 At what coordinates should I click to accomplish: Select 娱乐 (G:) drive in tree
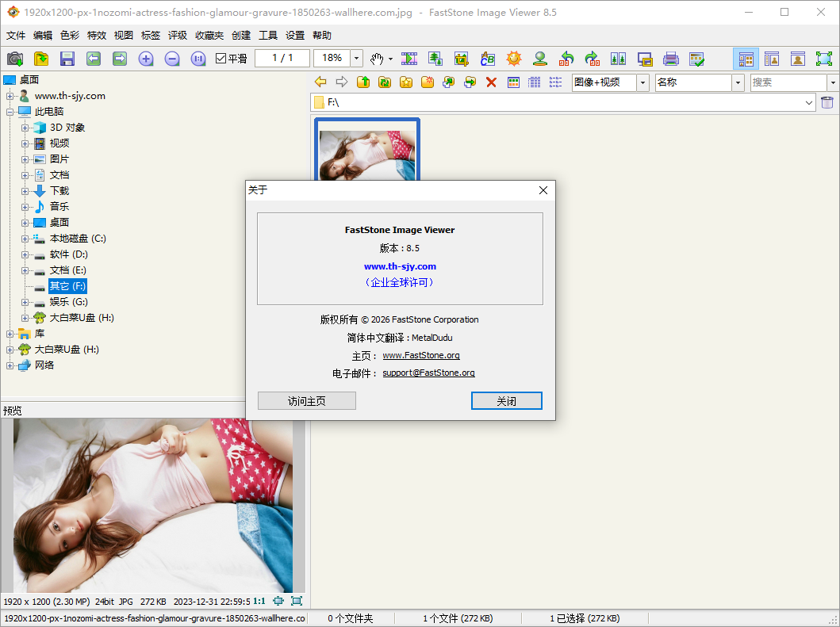tap(68, 302)
